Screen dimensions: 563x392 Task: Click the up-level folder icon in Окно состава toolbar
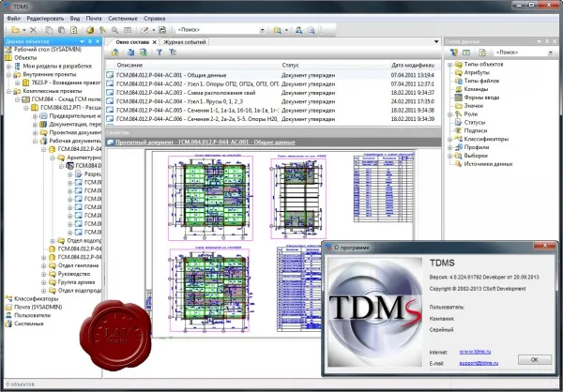coord(114,53)
